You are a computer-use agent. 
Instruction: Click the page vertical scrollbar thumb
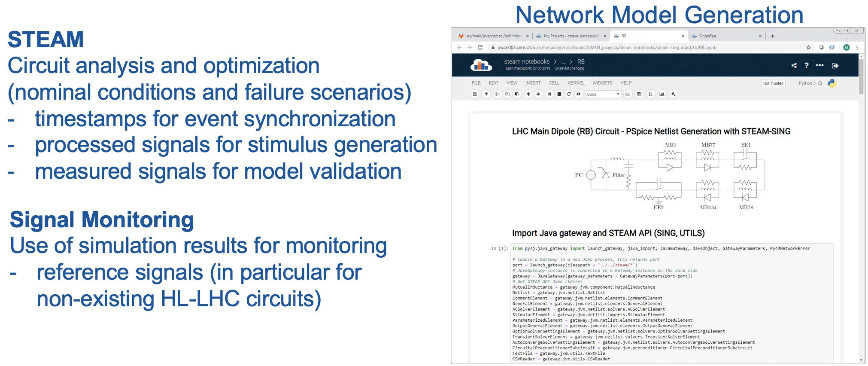[x=861, y=76]
